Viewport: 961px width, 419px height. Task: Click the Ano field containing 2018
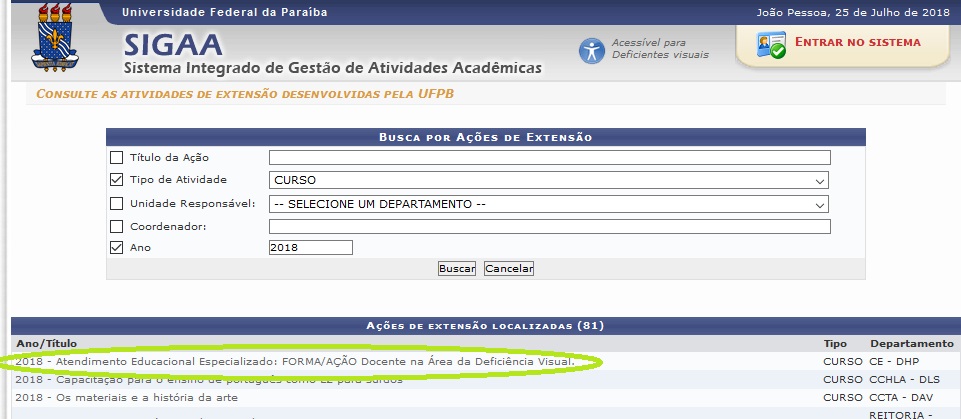click(310, 247)
